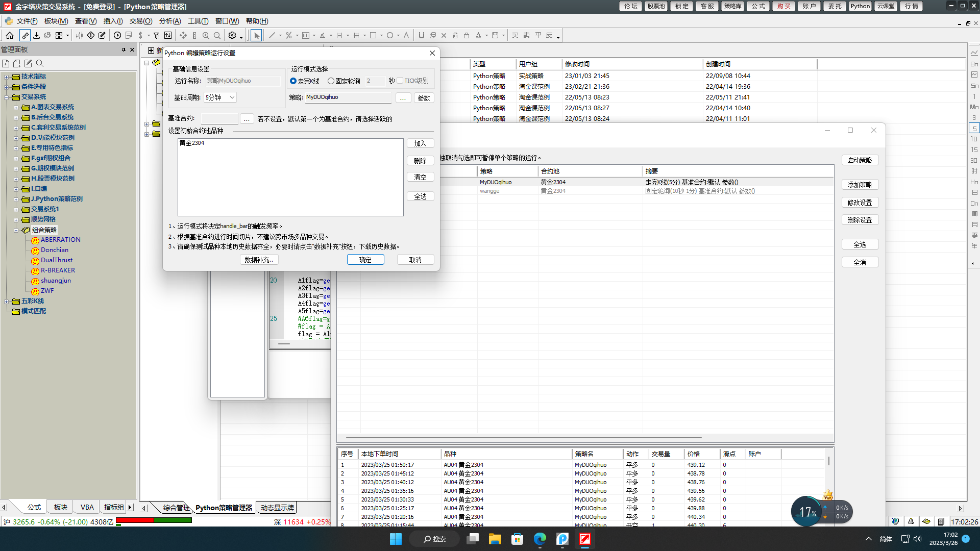The image size is (980, 551).
Task: Expand the J.Python策略范例 folder
Action: pyautogui.click(x=16, y=199)
